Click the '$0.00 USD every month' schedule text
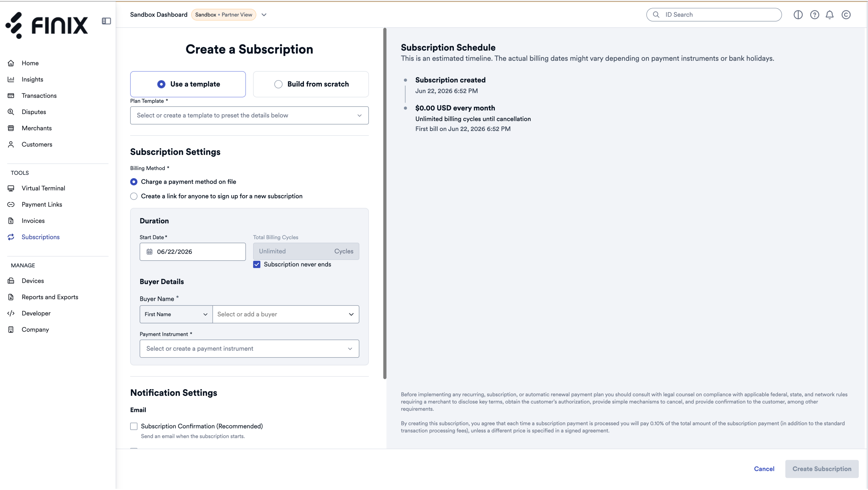This screenshot has height=490, width=868. click(455, 108)
